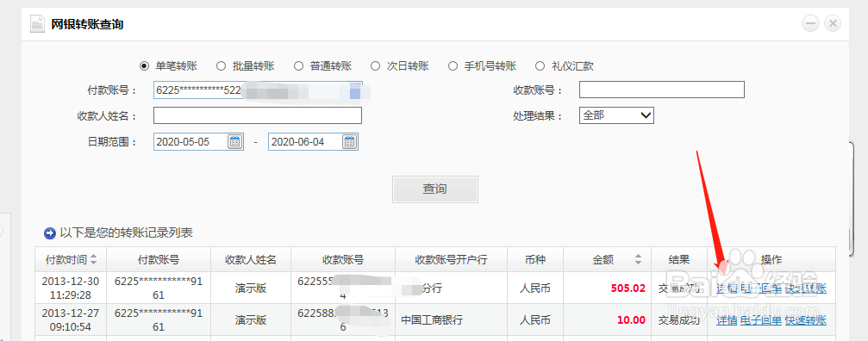Select the 普通转账 radio option
The height and width of the screenshot is (341, 868).
[298, 66]
